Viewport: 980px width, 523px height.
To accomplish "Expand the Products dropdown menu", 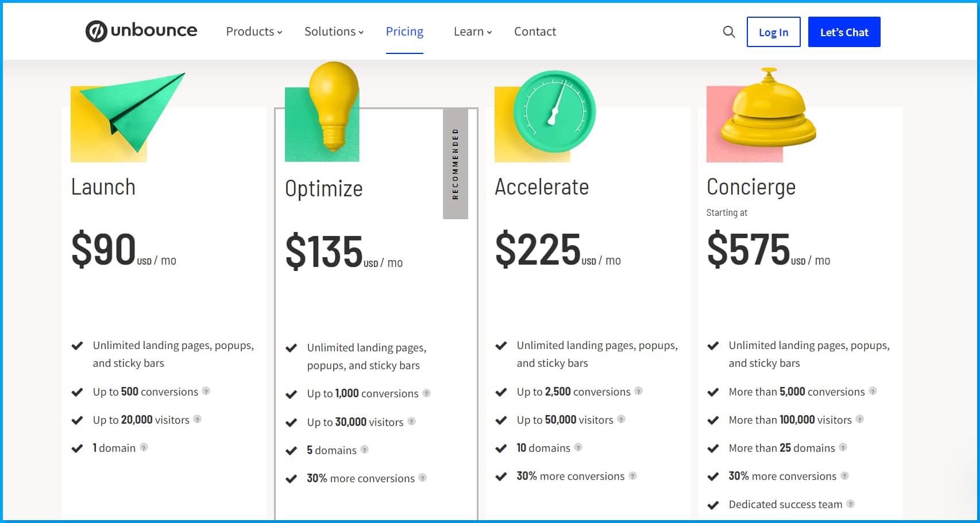I will pos(254,32).
